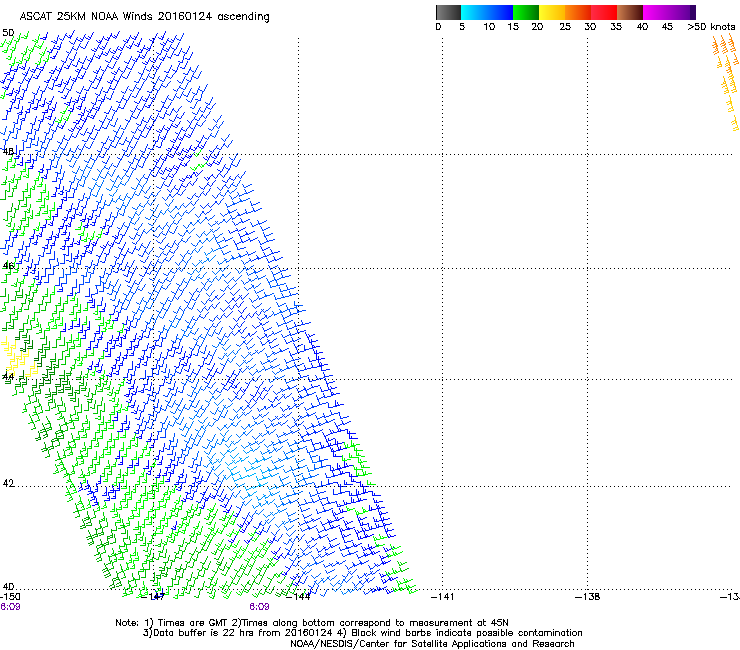Click the longitude label '-141'
The image size is (740, 650).
pos(443,597)
